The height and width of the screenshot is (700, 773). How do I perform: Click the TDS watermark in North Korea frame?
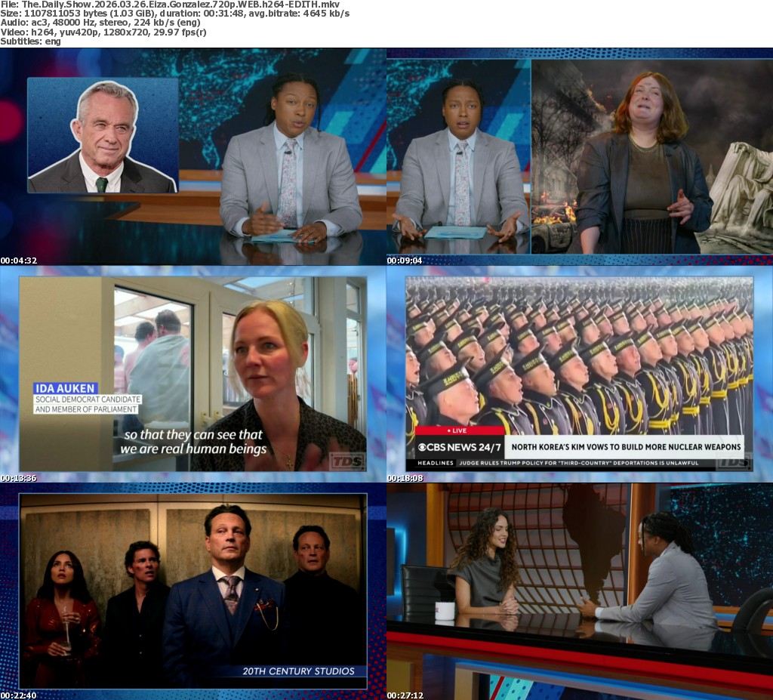tap(732, 461)
